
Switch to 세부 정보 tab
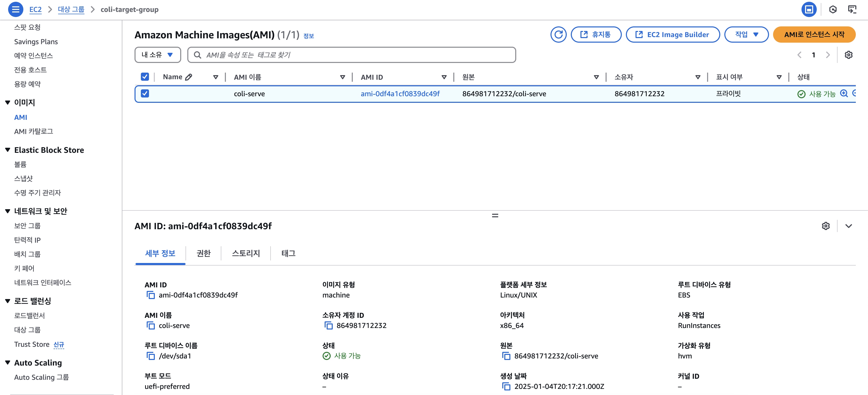click(x=160, y=253)
